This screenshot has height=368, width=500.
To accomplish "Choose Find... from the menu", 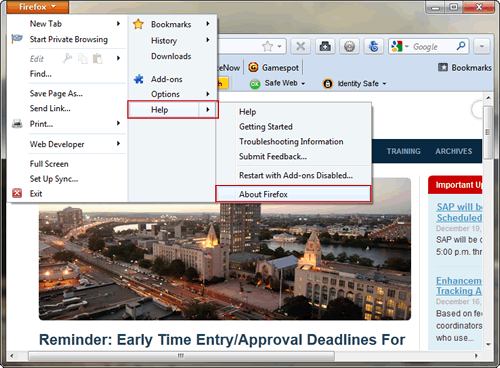I will (x=41, y=74).
